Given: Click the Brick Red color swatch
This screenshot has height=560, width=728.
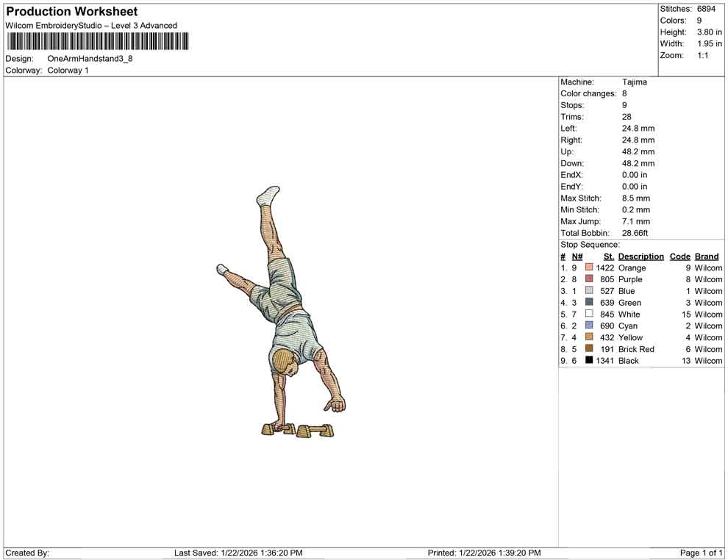Looking at the screenshot, I should pyautogui.click(x=588, y=349).
